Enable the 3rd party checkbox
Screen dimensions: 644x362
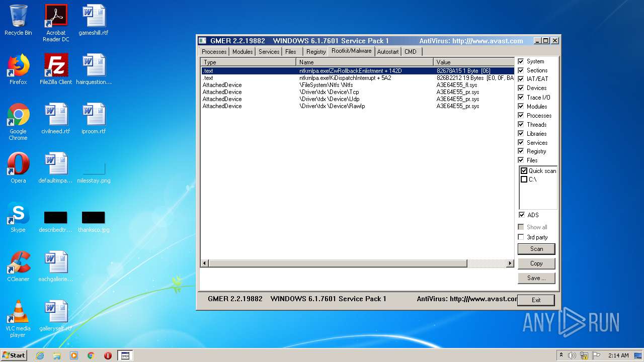point(521,237)
